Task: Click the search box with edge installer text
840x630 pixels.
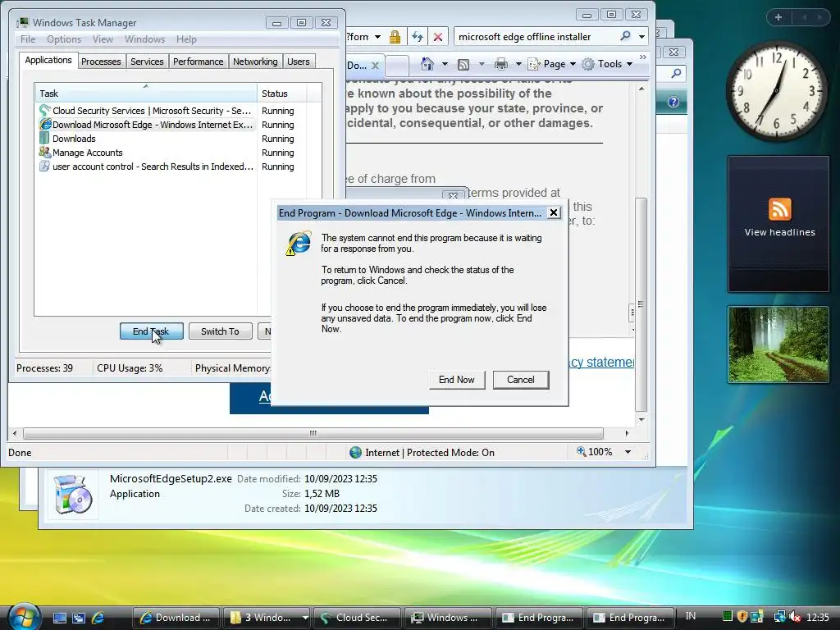Action: click(536, 36)
